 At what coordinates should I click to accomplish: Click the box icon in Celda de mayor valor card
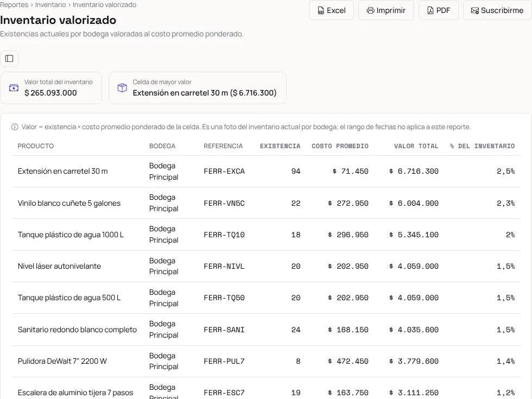[122, 88]
